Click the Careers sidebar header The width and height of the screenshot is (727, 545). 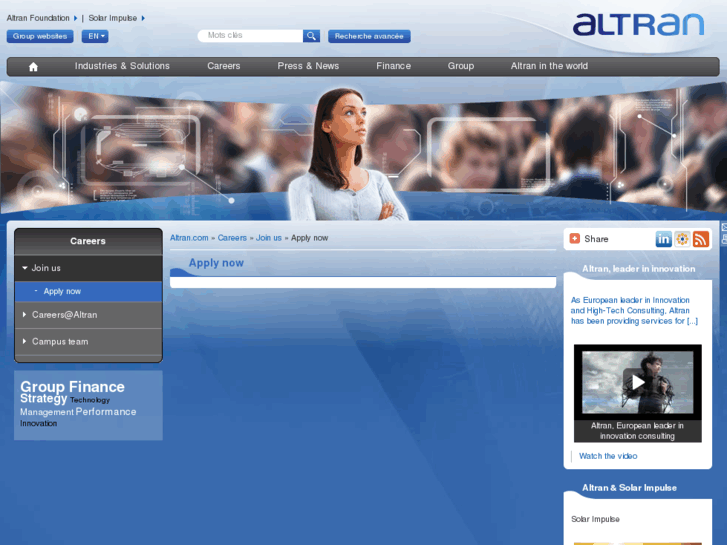pos(88,241)
